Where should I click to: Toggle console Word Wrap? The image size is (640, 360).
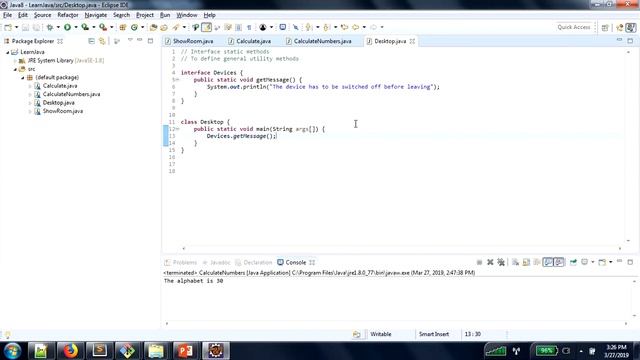(537, 262)
